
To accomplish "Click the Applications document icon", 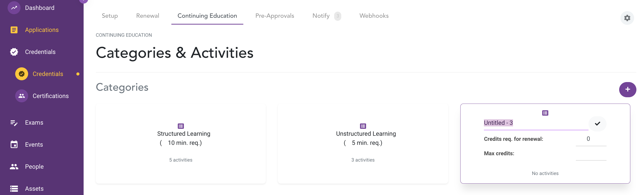I will pos(14,30).
